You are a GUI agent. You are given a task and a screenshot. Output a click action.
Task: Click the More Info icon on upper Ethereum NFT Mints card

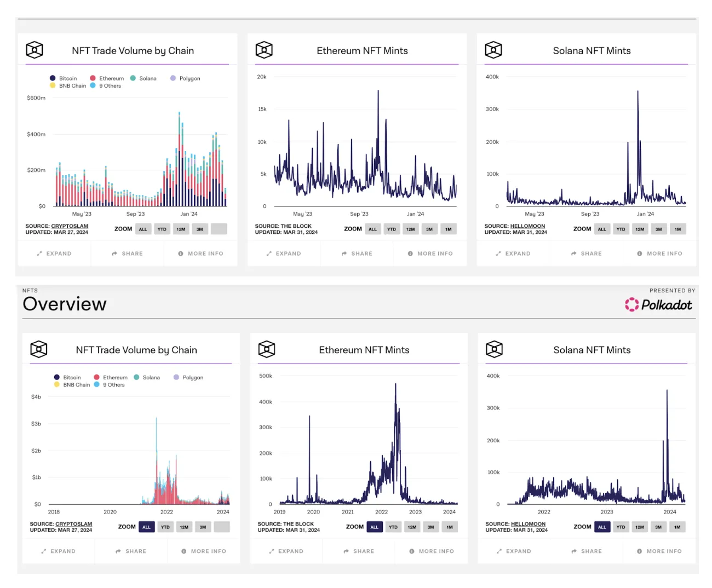[x=410, y=253]
